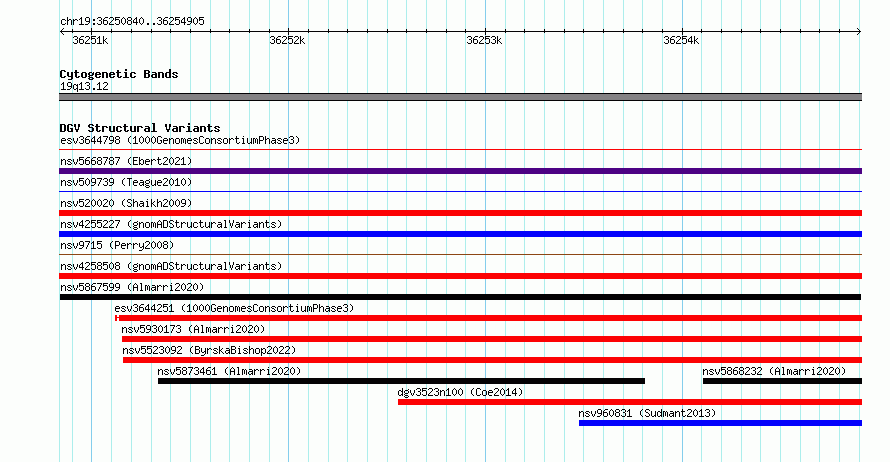The image size is (890, 462).
Task: Select red bar under esv3644251
Action: pos(488,318)
